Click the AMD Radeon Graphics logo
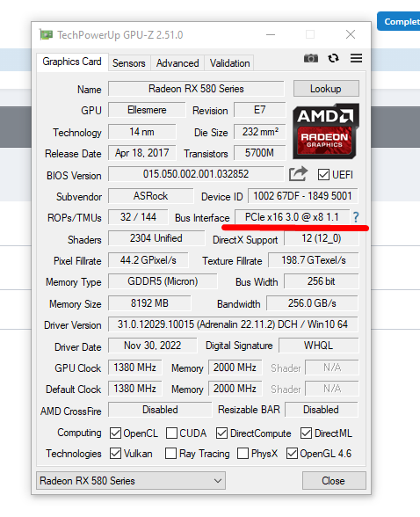This screenshot has width=420, height=517. (325, 131)
